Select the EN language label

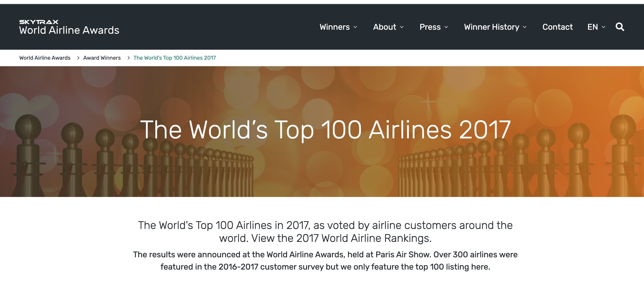pyautogui.click(x=593, y=27)
